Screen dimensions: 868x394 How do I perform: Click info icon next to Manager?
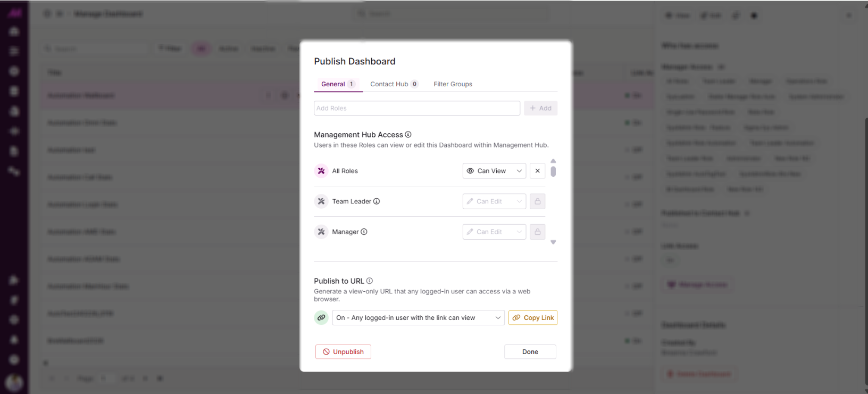pyautogui.click(x=364, y=232)
